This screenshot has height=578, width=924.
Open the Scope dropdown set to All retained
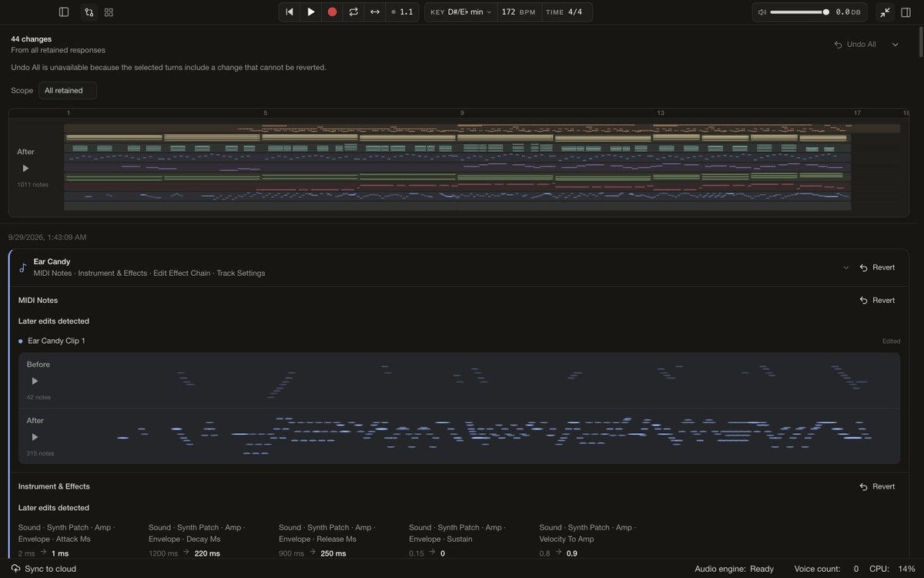[68, 90]
